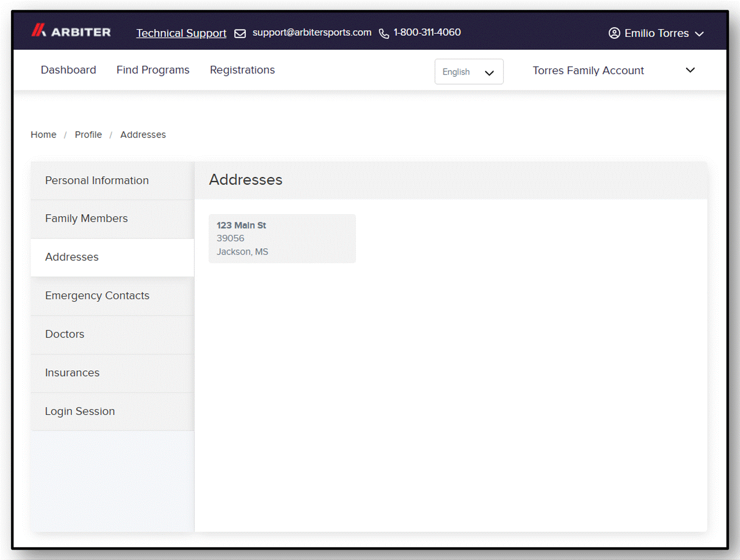Screen dimensions: 740x560
Task: Click the Emilio Torres name label
Action: 656,33
